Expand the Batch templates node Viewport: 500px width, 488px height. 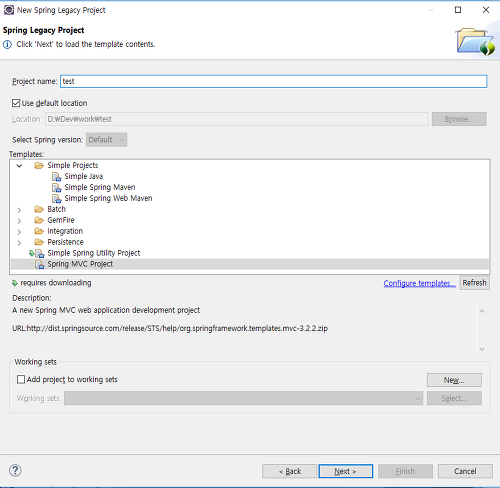pyautogui.click(x=19, y=210)
